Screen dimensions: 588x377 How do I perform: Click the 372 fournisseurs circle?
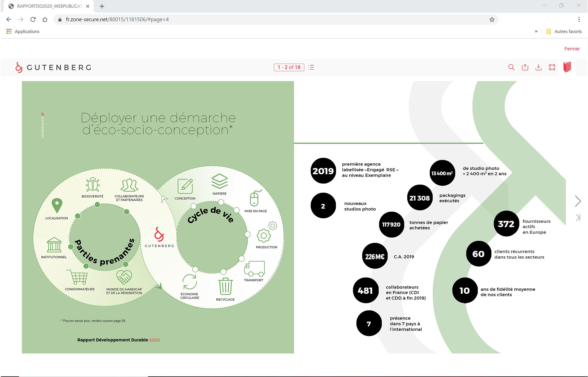pyautogui.click(x=506, y=224)
